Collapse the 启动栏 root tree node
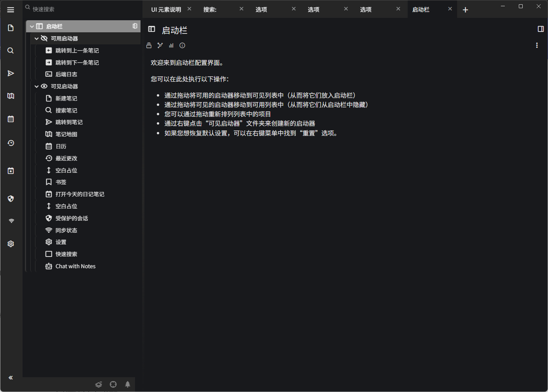This screenshot has width=548, height=392. tap(32, 26)
